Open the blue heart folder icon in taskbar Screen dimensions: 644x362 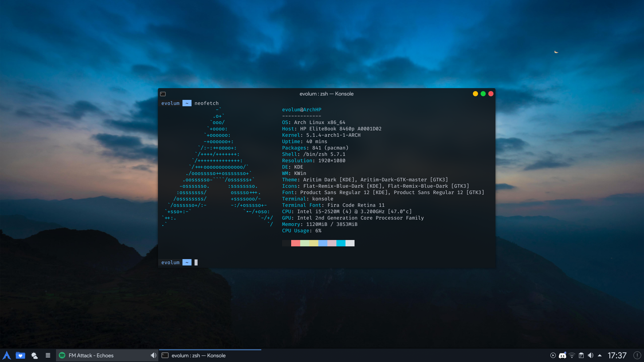pyautogui.click(x=20, y=355)
